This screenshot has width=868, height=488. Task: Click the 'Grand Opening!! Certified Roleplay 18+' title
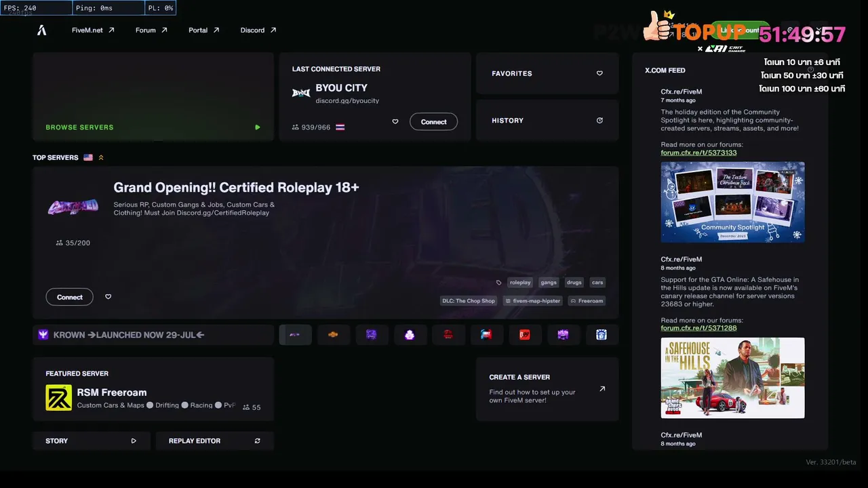(236, 188)
